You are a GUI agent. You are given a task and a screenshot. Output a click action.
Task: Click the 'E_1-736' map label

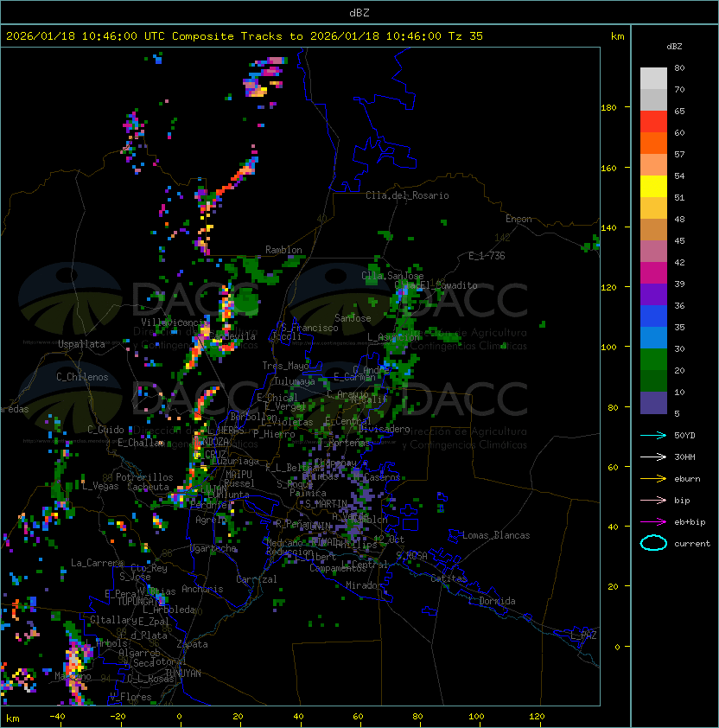[487, 255]
